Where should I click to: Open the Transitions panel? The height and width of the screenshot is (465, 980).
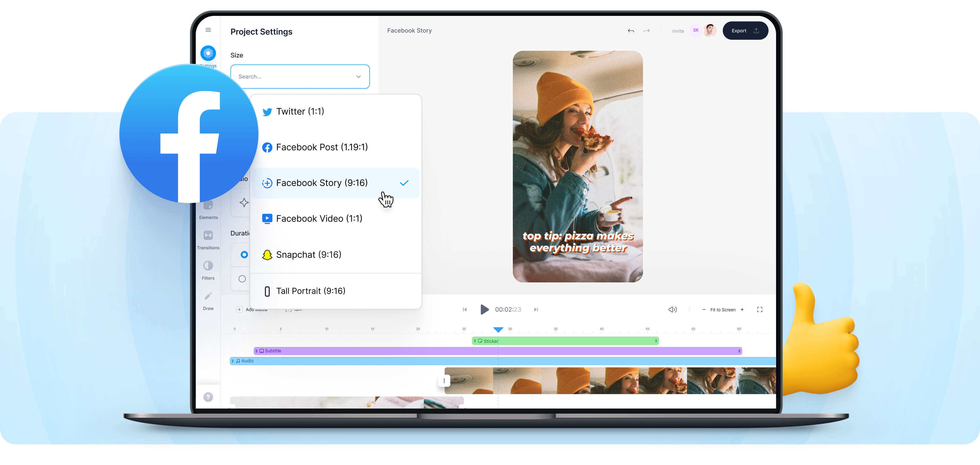[208, 235]
